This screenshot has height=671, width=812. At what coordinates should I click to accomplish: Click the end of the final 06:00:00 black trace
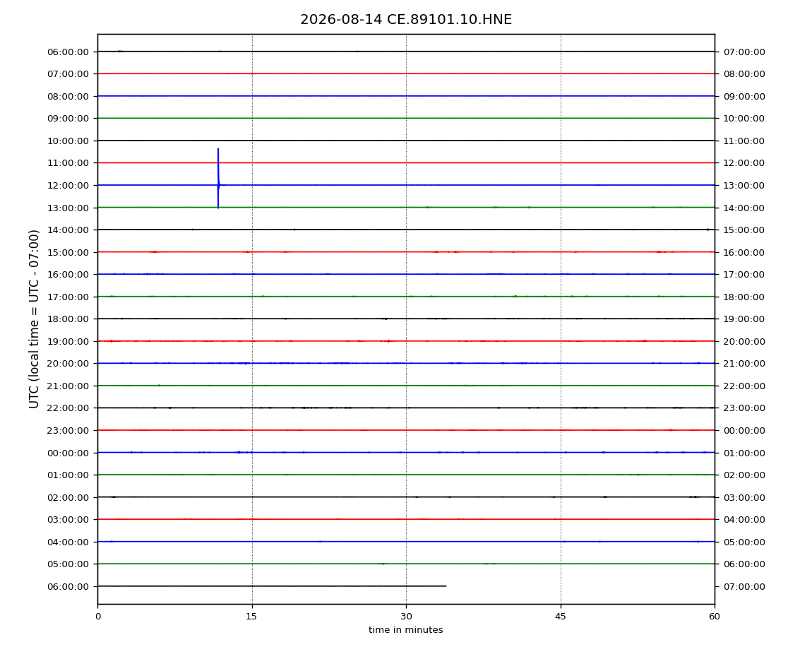(x=446, y=586)
